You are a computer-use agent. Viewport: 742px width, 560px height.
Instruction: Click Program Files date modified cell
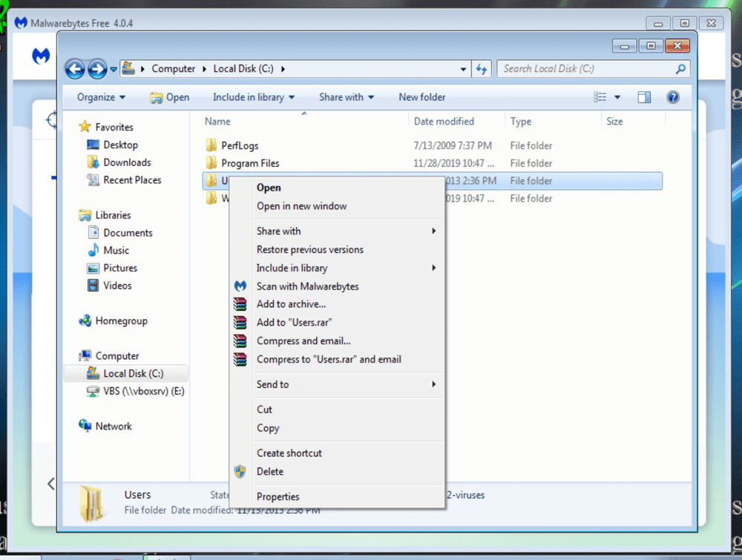click(453, 163)
